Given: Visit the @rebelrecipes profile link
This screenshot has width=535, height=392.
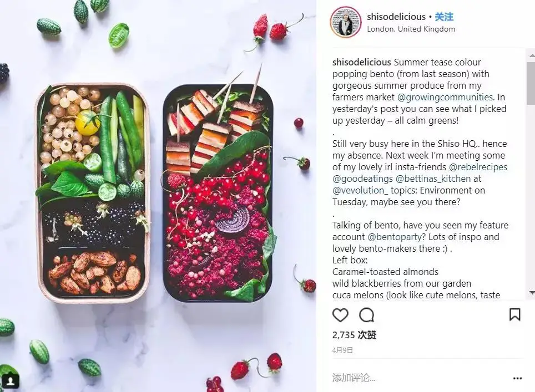Looking at the screenshot, I should [x=478, y=167].
